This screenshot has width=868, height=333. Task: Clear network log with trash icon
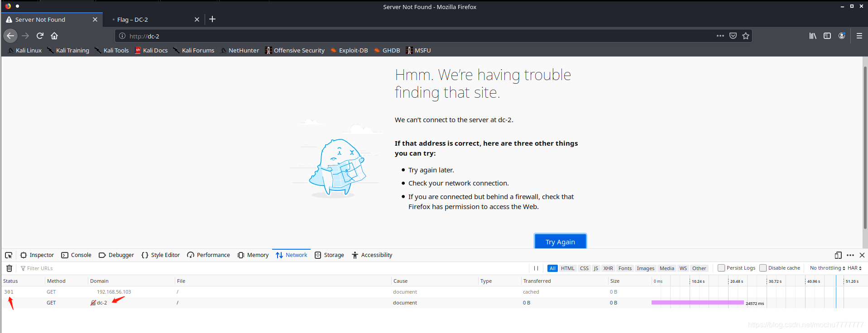(x=9, y=268)
